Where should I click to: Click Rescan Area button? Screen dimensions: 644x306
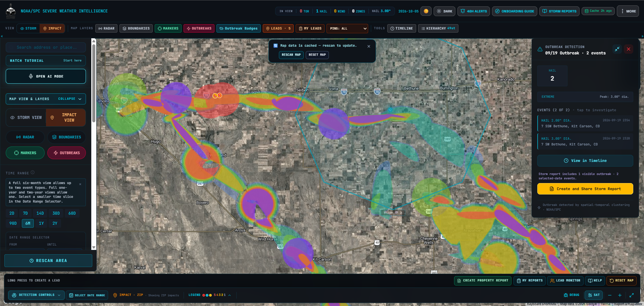tap(48, 261)
